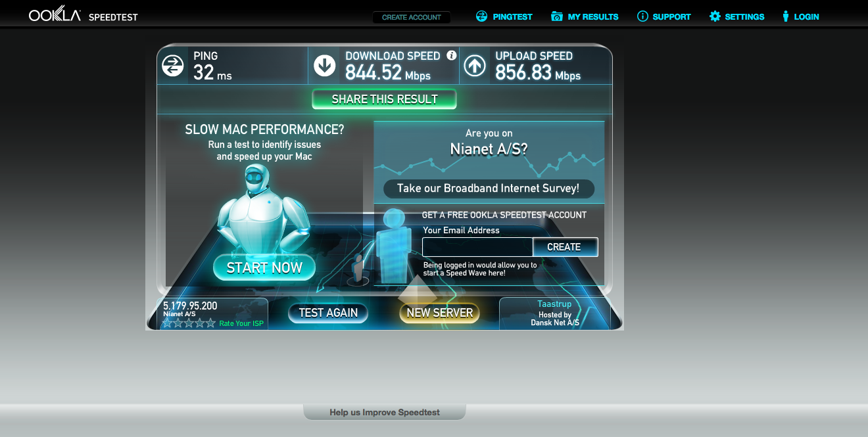Click the upload speed arrow icon

click(x=475, y=65)
